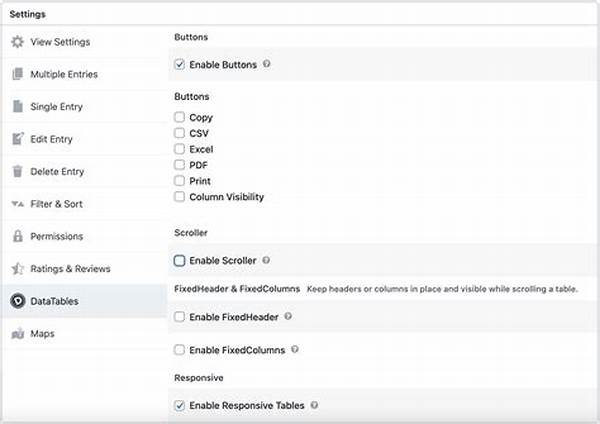Click the Ratings & Reviews star icon
Screen dimensions: 600x424
coord(17,269)
